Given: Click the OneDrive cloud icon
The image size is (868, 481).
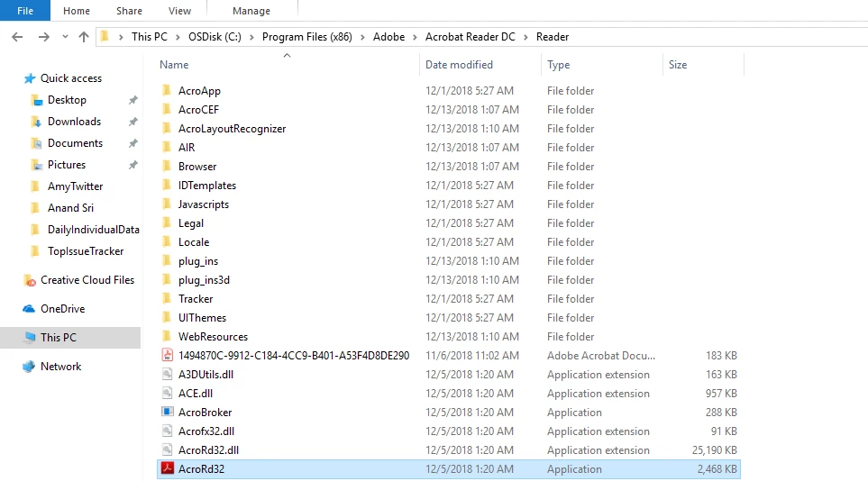Looking at the screenshot, I should point(29,309).
